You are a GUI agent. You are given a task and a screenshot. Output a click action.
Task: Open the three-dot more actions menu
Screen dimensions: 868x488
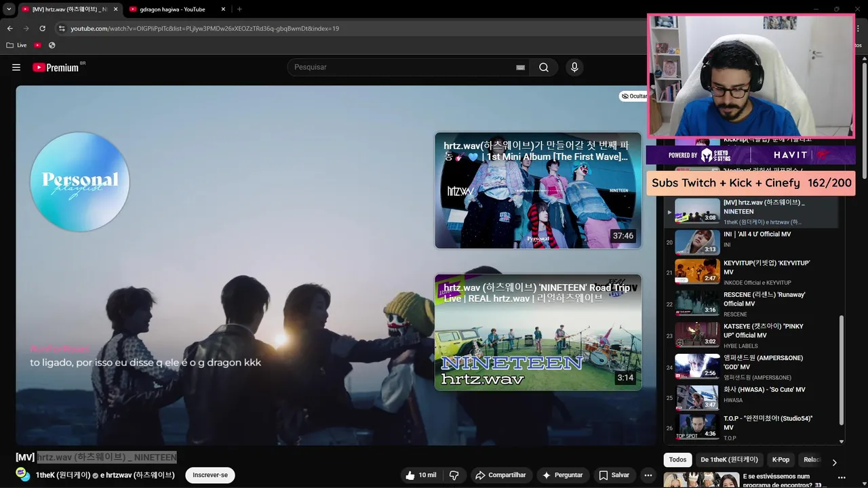(x=648, y=475)
